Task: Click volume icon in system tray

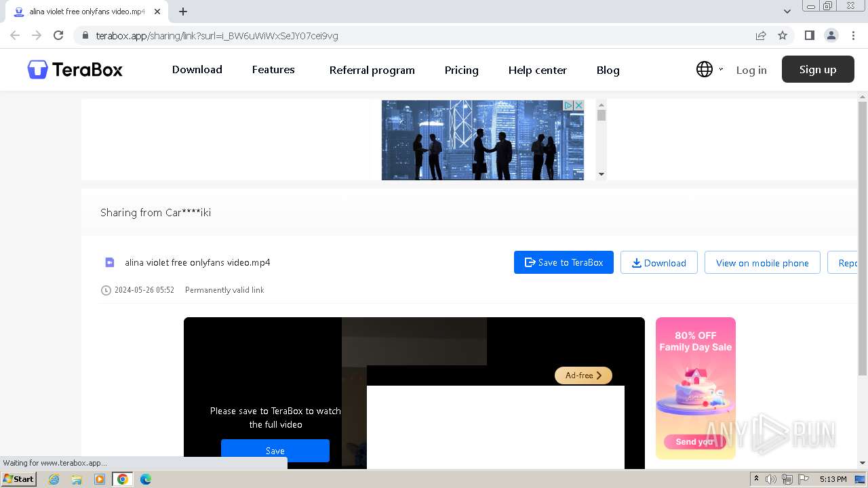Action: [771, 479]
